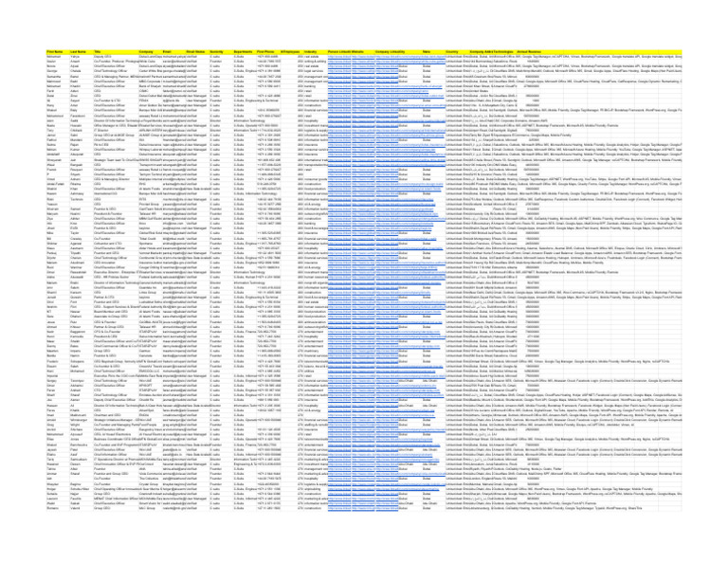Click the Annual Revenue column header
728x563 pixels.
pyautogui.click(x=529, y=51)
